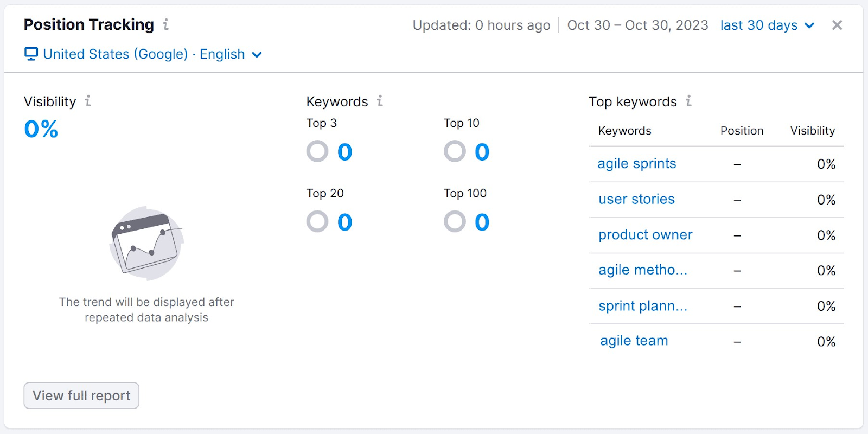Image resolution: width=868 pixels, height=434 pixels.
Task: Click the Oct 30 date range text
Action: point(637,25)
